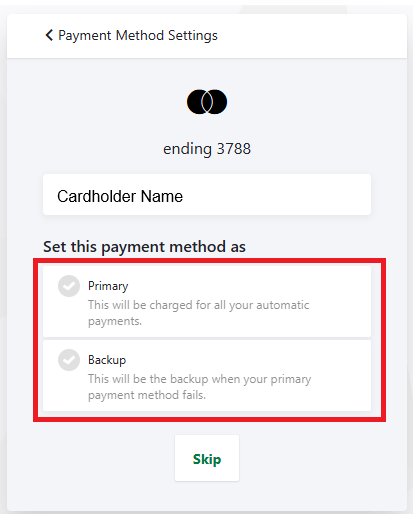
Task: Click the Mastercard logo icon
Action: [x=207, y=102]
